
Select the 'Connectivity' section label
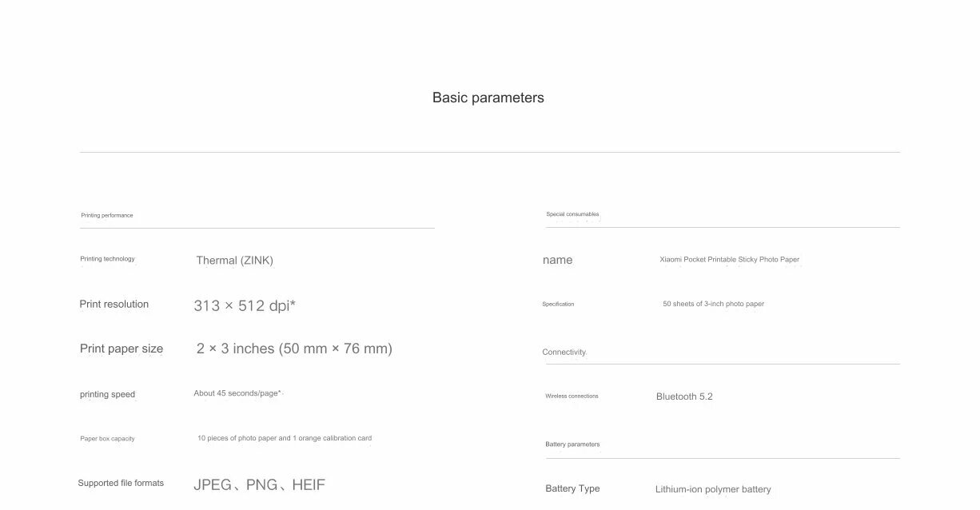564,352
